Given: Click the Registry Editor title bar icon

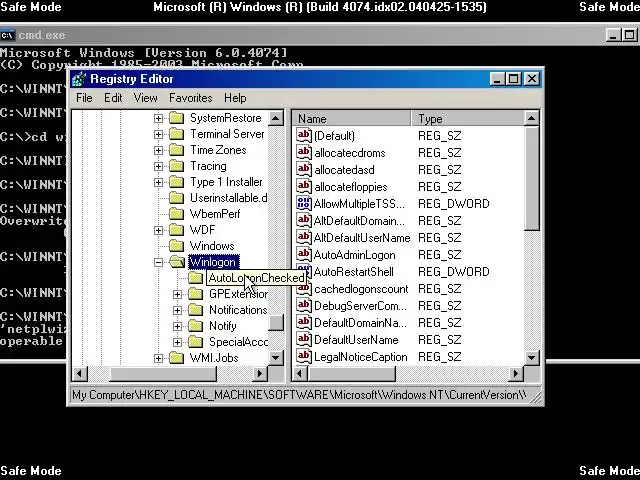Looking at the screenshot, I should pyautogui.click(x=79, y=79).
